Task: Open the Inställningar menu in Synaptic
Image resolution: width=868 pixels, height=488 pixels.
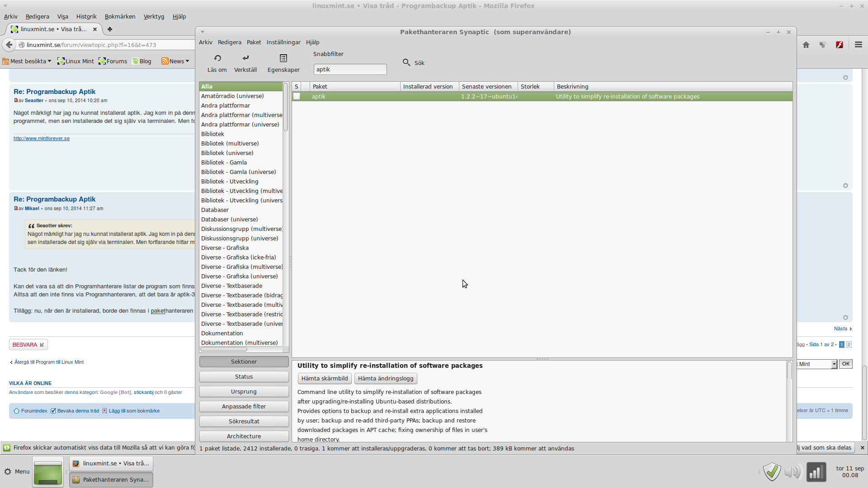Action: point(283,42)
